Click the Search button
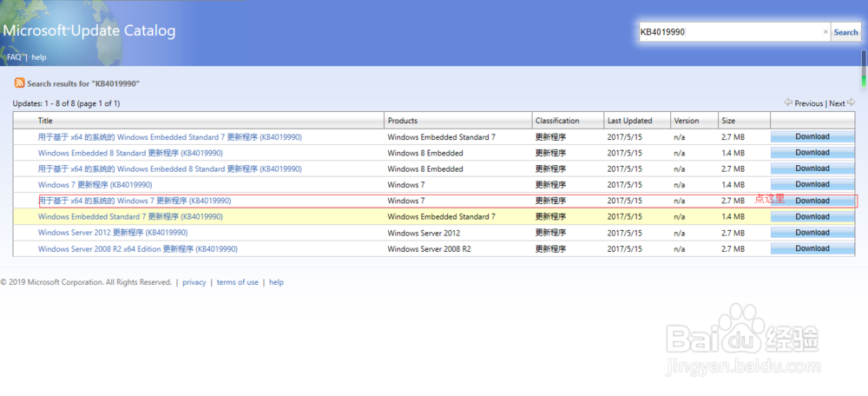This screenshot has height=396, width=868. 845,32
